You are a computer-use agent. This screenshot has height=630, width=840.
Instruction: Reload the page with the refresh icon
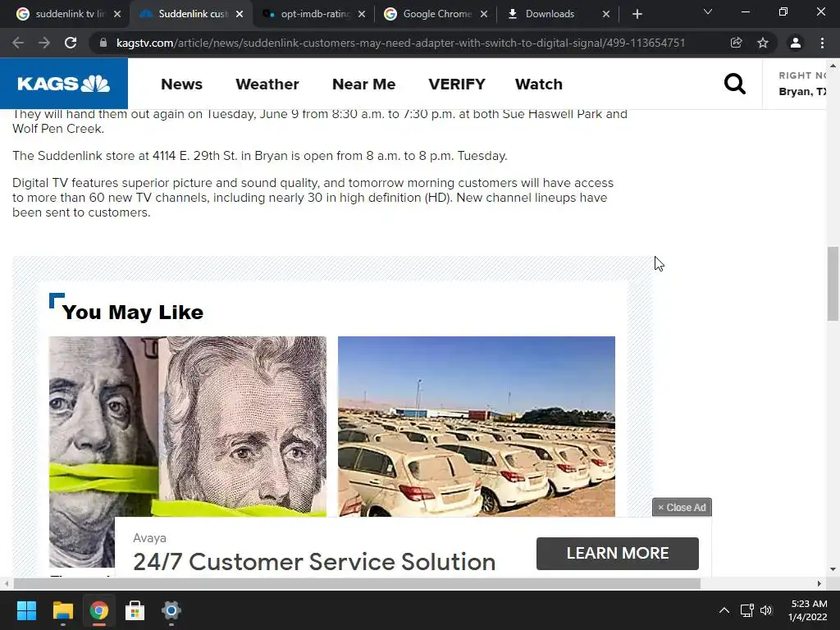pyautogui.click(x=71, y=43)
